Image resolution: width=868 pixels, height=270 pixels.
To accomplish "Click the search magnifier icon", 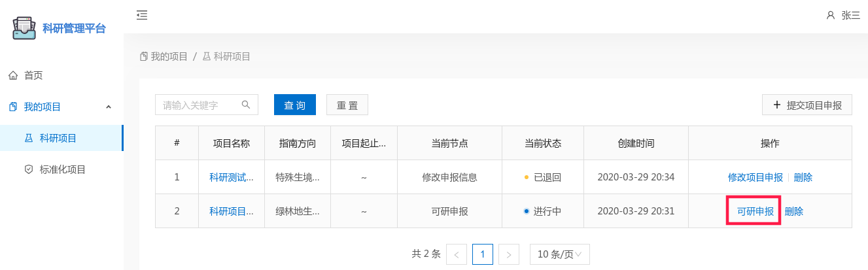I will [246, 105].
